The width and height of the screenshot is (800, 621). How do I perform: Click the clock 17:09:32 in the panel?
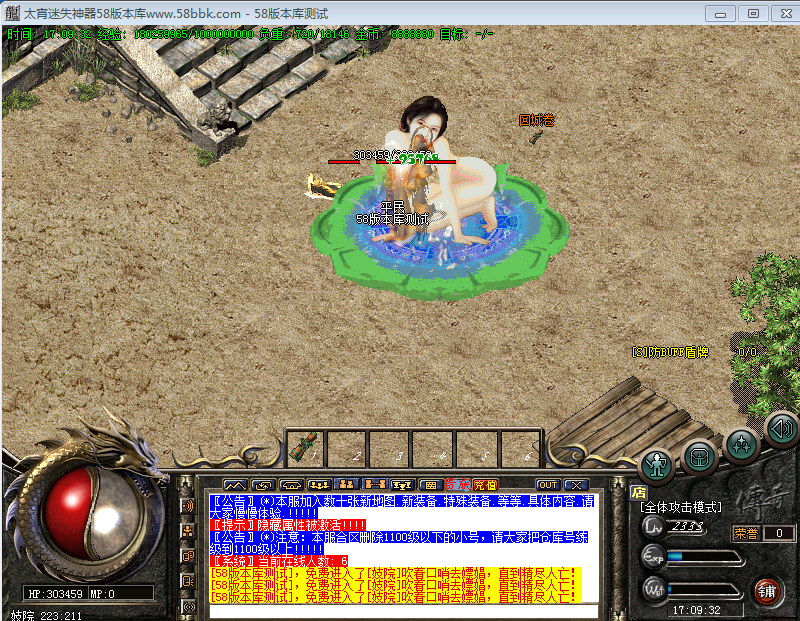pos(696,610)
